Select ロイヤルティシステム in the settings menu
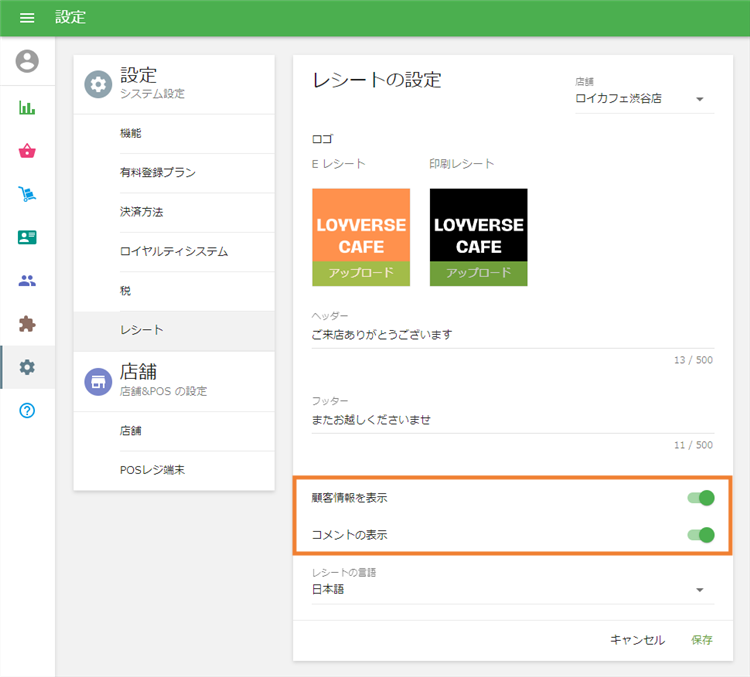Image resolution: width=750 pixels, height=677 pixels. point(173,251)
